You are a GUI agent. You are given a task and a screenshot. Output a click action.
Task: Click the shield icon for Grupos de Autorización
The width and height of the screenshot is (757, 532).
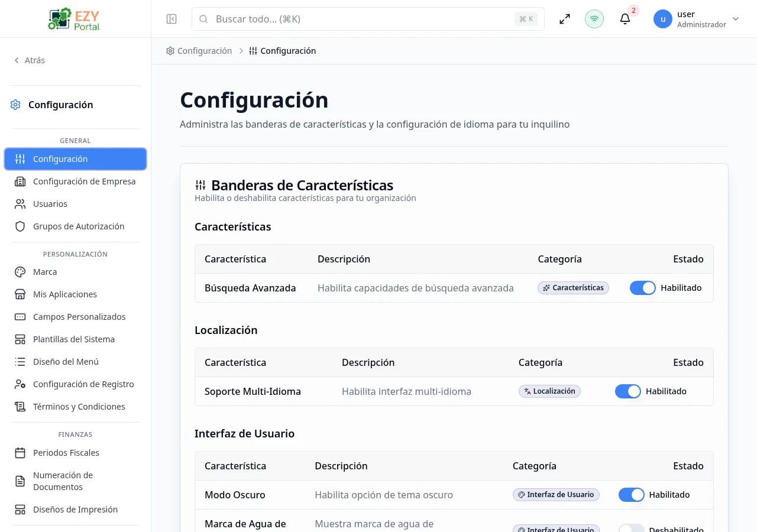click(20, 226)
